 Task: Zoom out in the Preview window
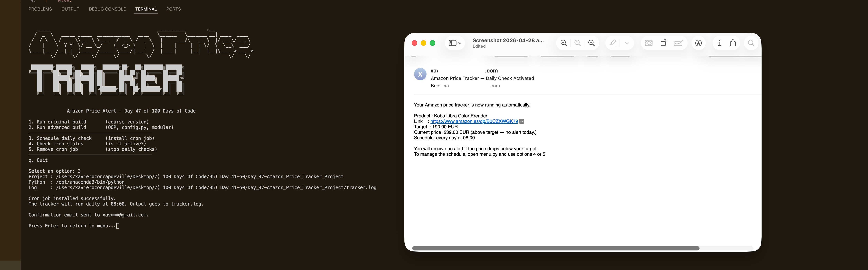(x=563, y=43)
